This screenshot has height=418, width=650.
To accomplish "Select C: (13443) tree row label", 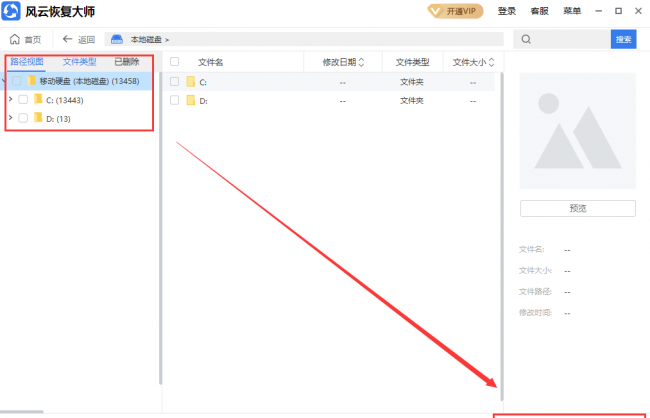I will (x=65, y=100).
